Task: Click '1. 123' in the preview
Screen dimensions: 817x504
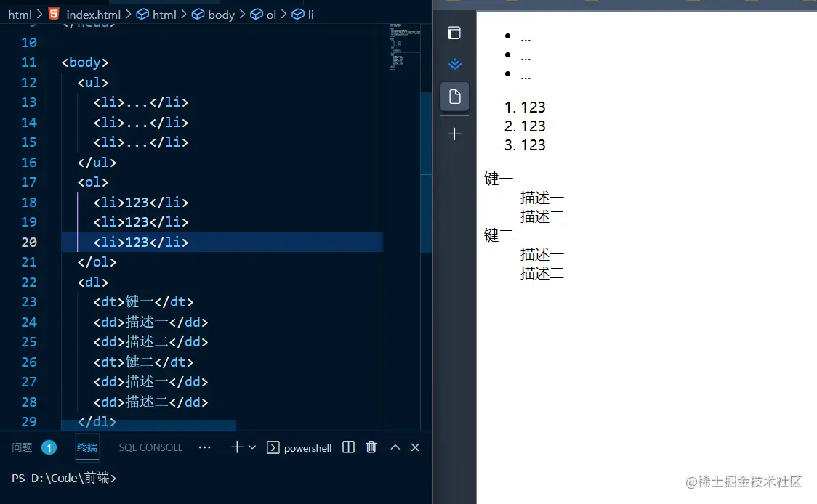Action: [525, 107]
